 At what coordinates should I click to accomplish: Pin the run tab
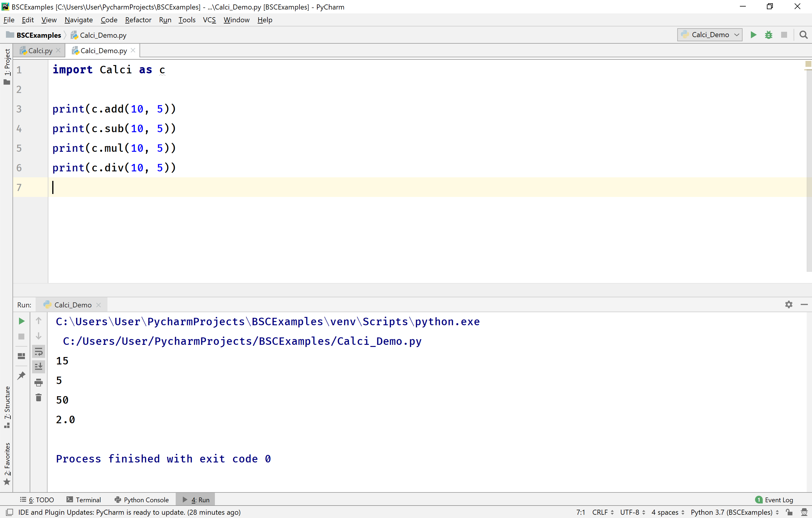click(x=21, y=375)
